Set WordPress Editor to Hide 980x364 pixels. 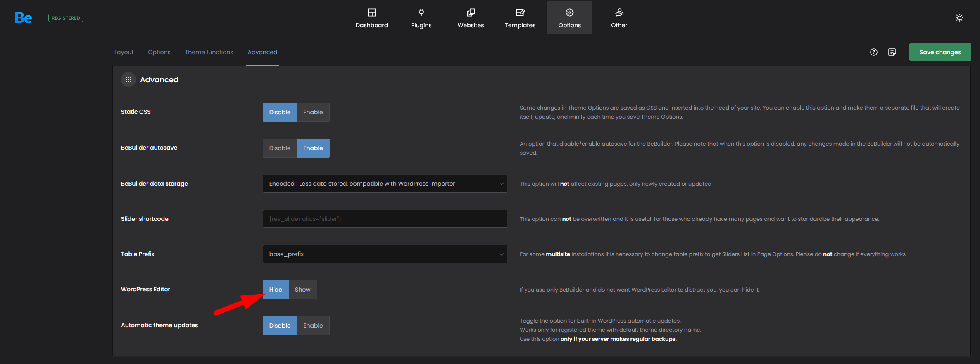[x=276, y=290]
